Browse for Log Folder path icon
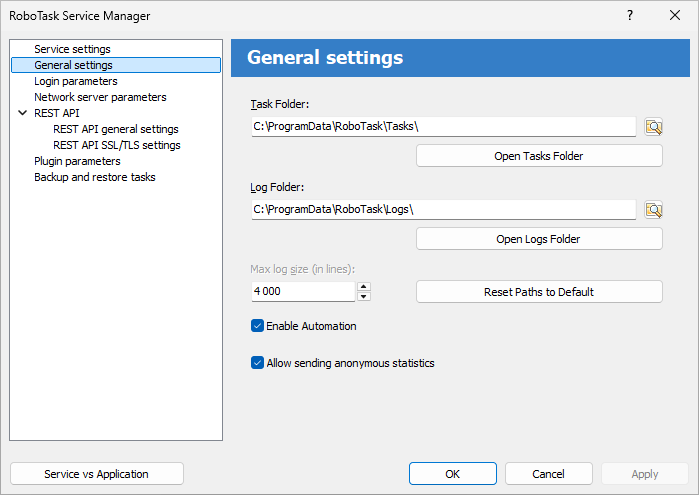The image size is (699, 495). pyautogui.click(x=654, y=210)
